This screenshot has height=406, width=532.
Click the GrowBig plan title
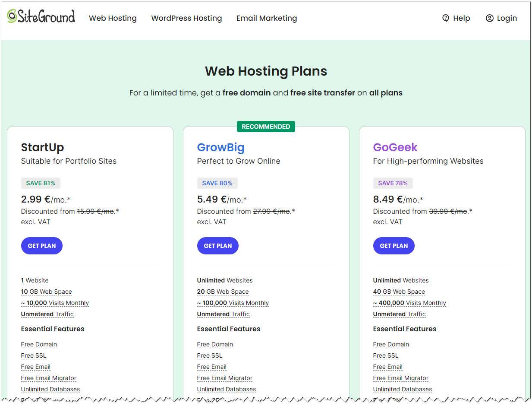221,147
